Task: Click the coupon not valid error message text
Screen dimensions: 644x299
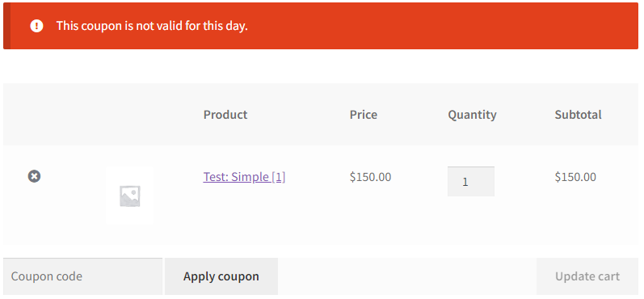Action: pyautogui.click(x=152, y=26)
